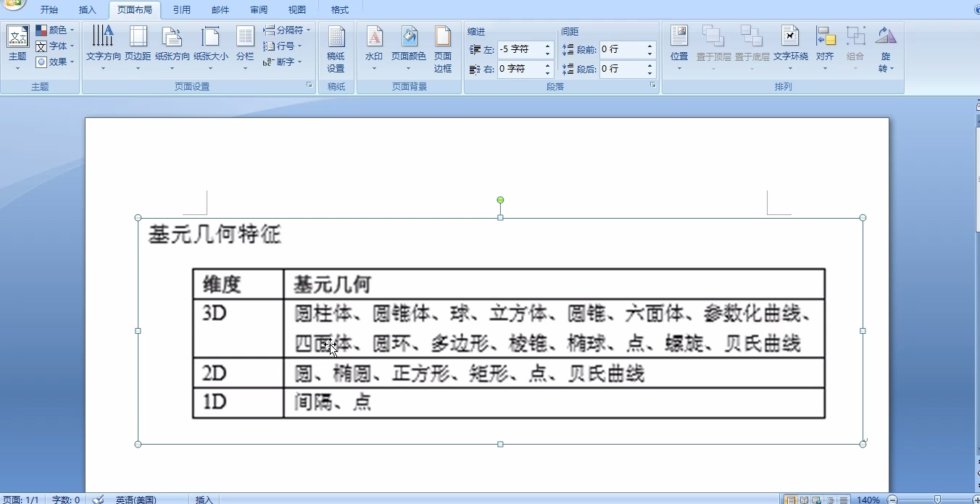Increase 段前 spacing with the up stepper

click(650, 45)
